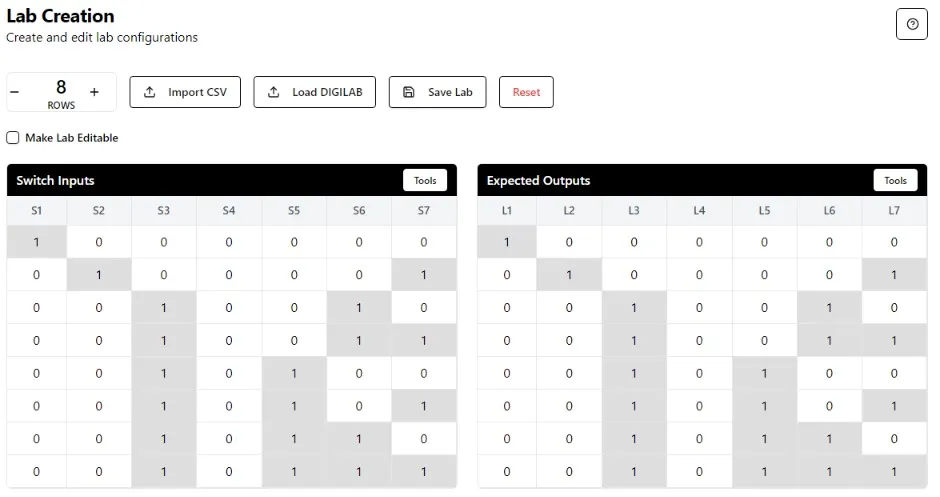Toggle first row L1 output cell
This screenshot has width=940, height=497.
507,242
